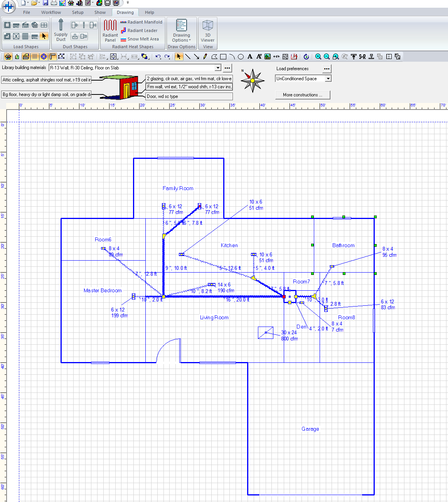The height and width of the screenshot is (502, 448).
Task: Open the Workflow tab
Action: [x=51, y=12]
